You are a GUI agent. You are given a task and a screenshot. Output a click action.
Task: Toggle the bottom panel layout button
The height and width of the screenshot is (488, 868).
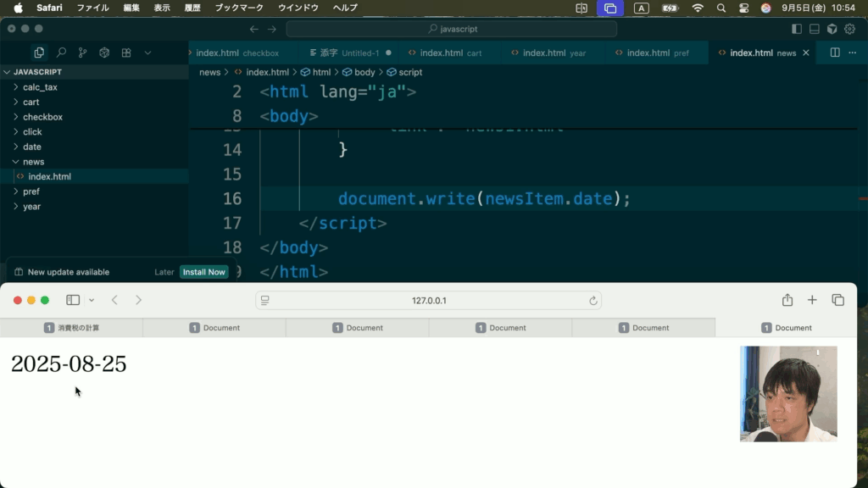click(x=815, y=29)
